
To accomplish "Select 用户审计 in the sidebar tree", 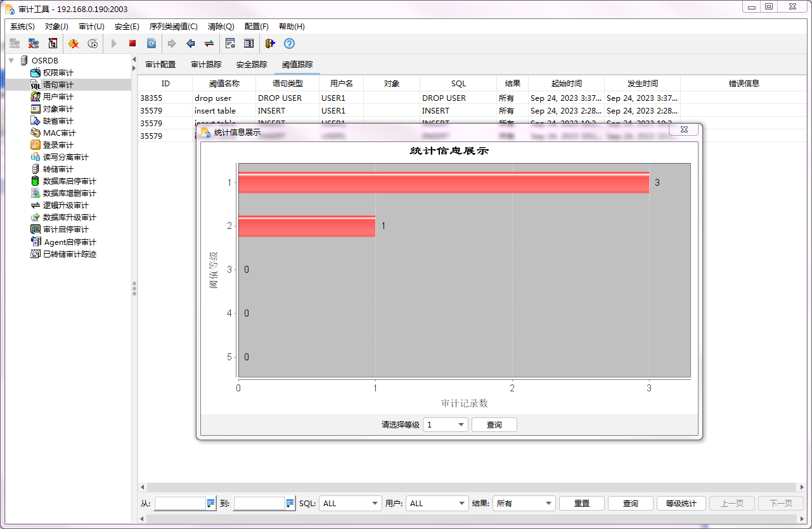I will point(58,97).
